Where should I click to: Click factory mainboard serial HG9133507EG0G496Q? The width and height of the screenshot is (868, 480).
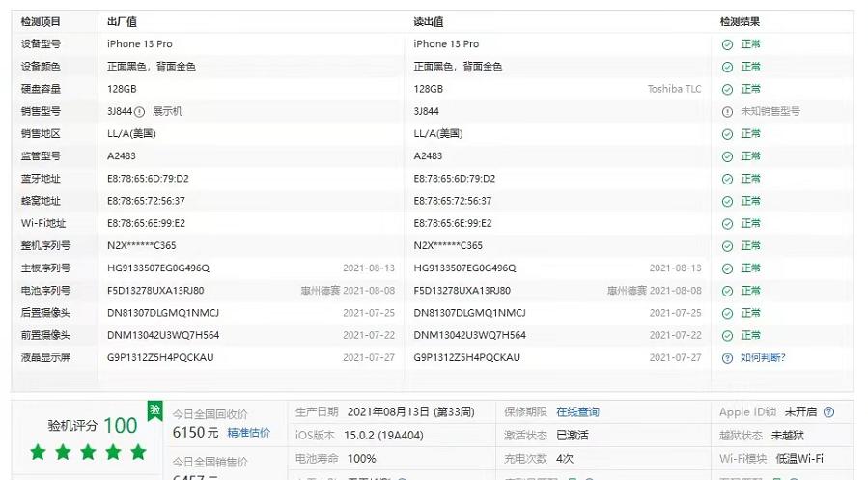click(x=158, y=268)
